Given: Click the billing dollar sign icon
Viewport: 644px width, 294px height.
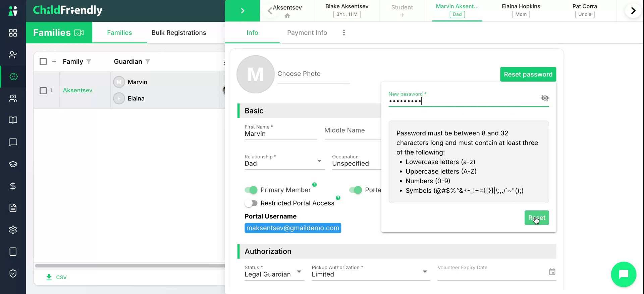Looking at the screenshot, I should click(13, 186).
